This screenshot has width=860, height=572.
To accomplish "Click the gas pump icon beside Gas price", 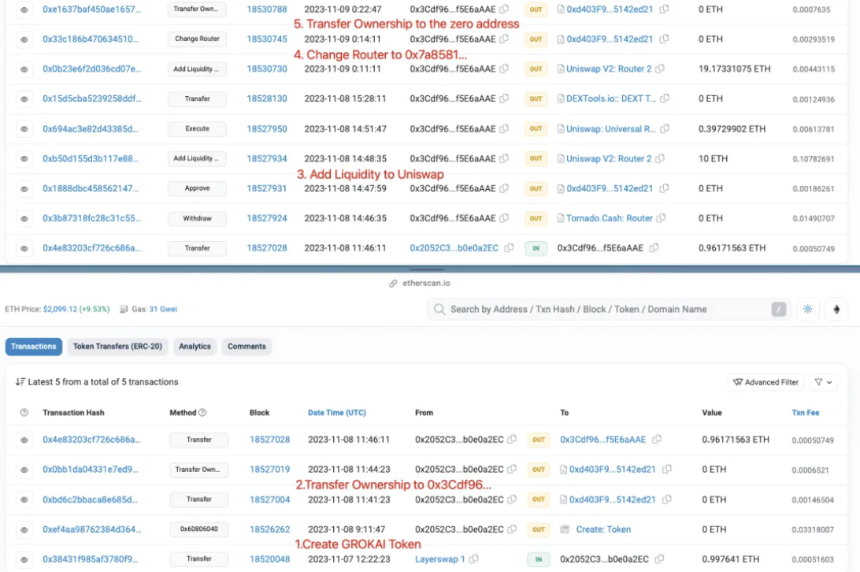I will [x=124, y=309].
